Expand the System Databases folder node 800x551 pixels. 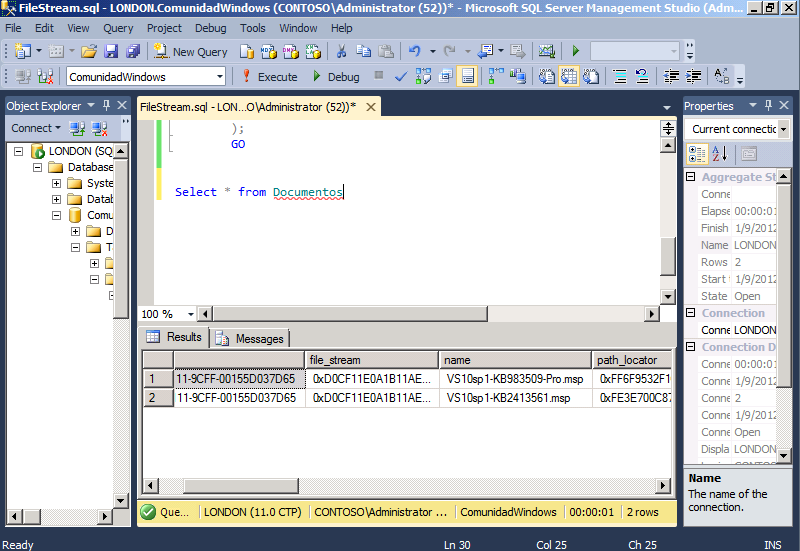tap(56, 183)
